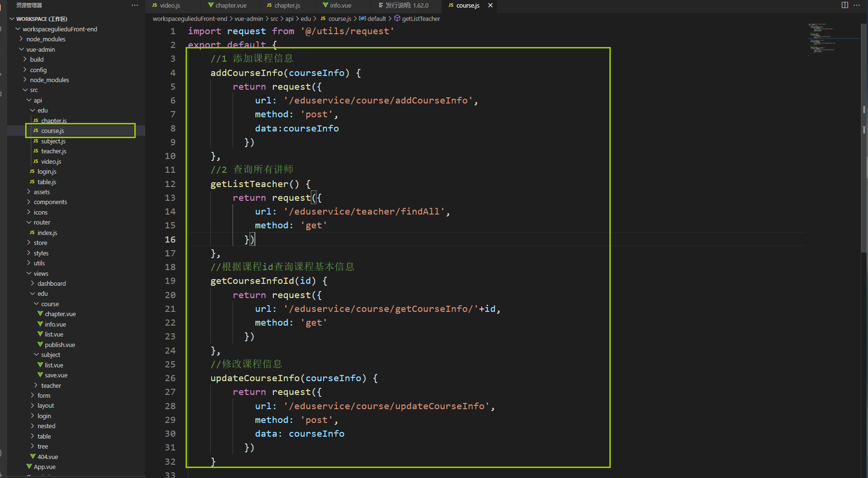Open the split editor right icon
This screenshot has width=868, height=478.
click(x=845, y=5)
